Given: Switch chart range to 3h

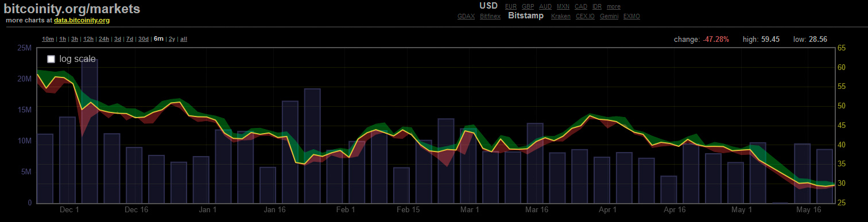Looking at the screenshot, I should tap(75, 39).
